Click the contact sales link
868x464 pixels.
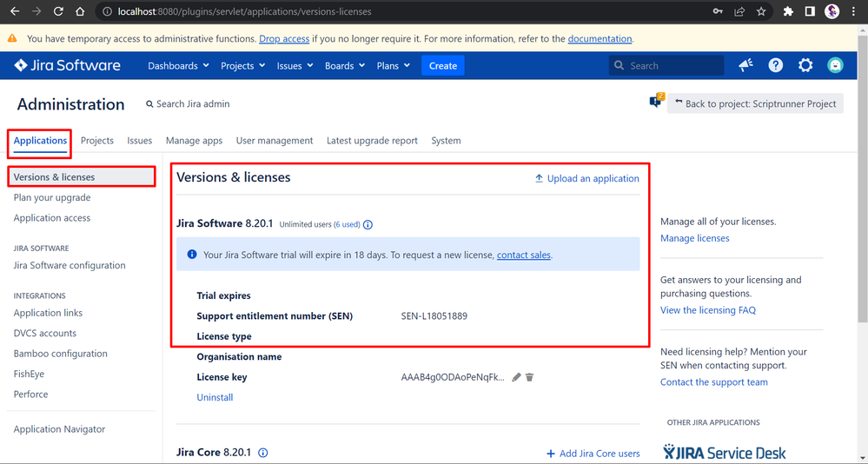524,255
